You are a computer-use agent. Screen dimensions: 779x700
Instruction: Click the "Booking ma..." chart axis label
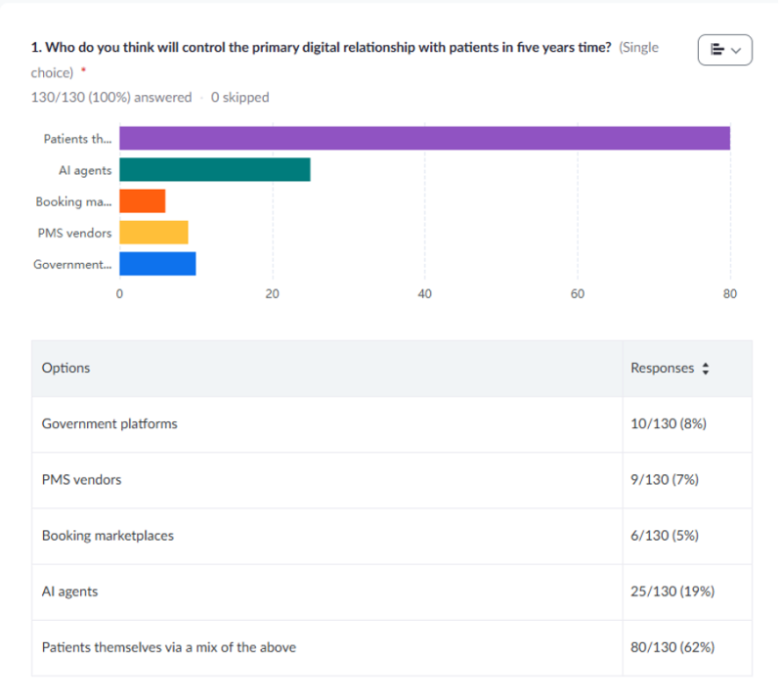click(73, 201)
